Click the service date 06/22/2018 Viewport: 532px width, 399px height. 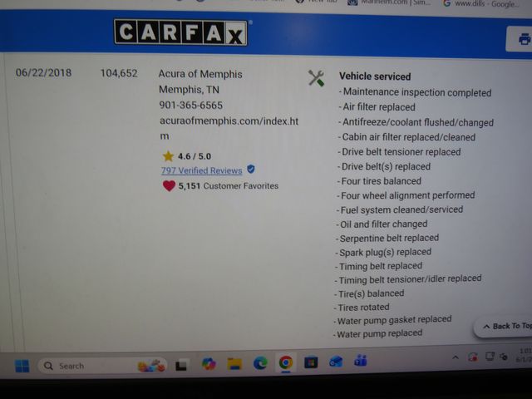tap(43, 72)
